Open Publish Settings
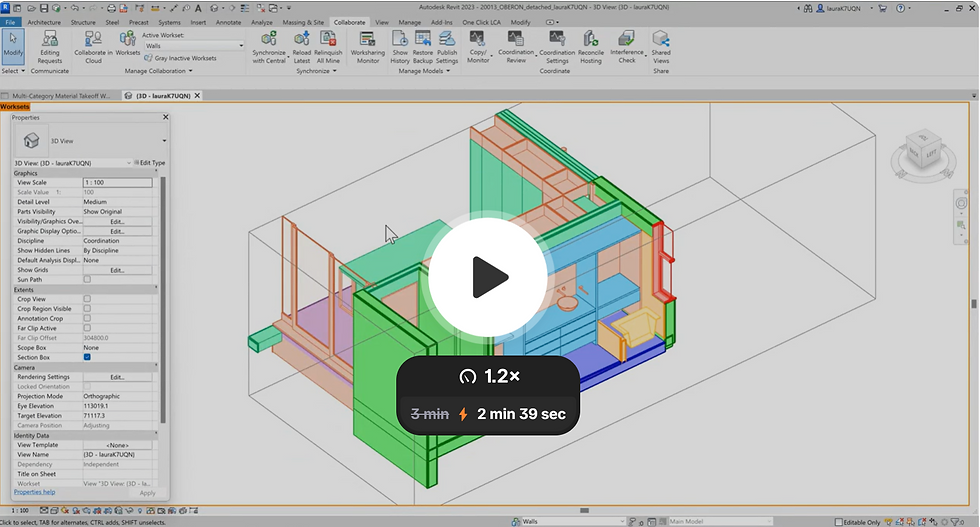Screen dimensions: 980x527 (x=447, y=48)
